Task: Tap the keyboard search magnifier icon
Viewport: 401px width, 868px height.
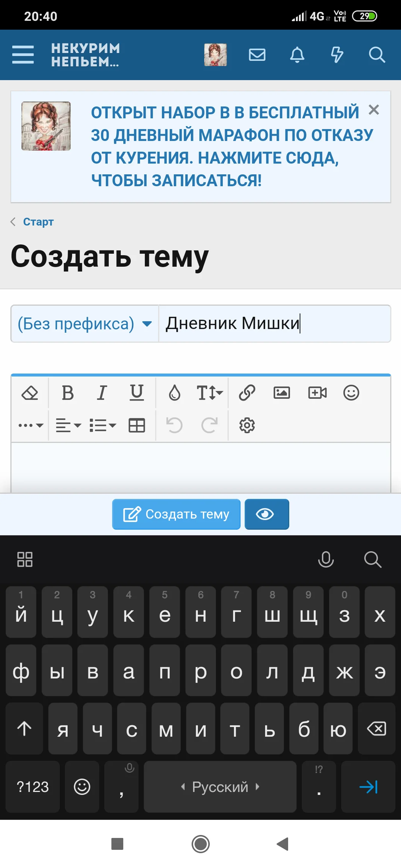Action: pyautogui.click(x=373, y=559)
